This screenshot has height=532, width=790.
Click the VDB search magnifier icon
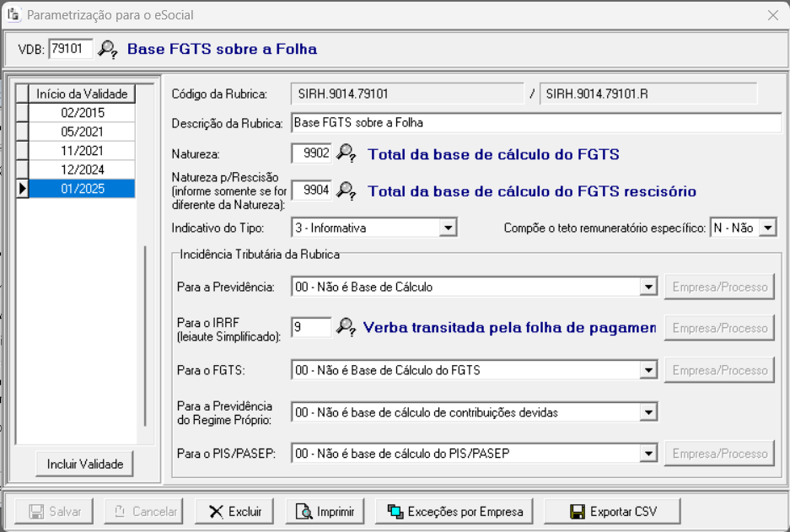108,49
